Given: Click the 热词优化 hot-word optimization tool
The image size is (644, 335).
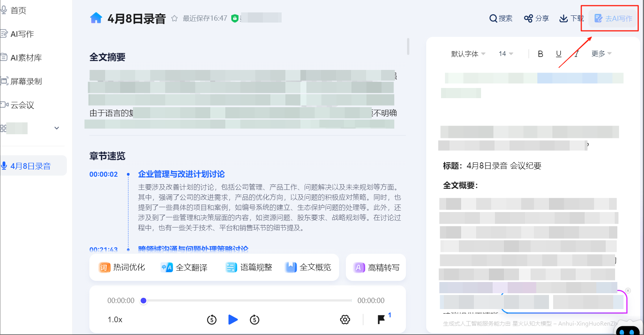Looking at the screenshot, I should pos(122,267).
